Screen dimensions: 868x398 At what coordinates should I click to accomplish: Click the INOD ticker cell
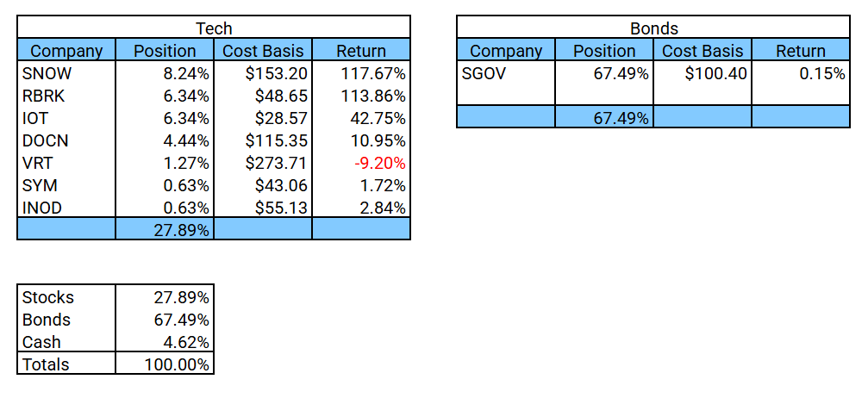(x=66, y=208)
